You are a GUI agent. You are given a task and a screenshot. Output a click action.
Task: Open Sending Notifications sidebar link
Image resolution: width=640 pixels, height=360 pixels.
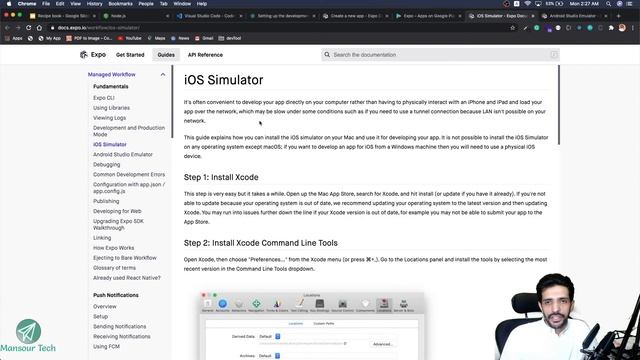point(120,327)
